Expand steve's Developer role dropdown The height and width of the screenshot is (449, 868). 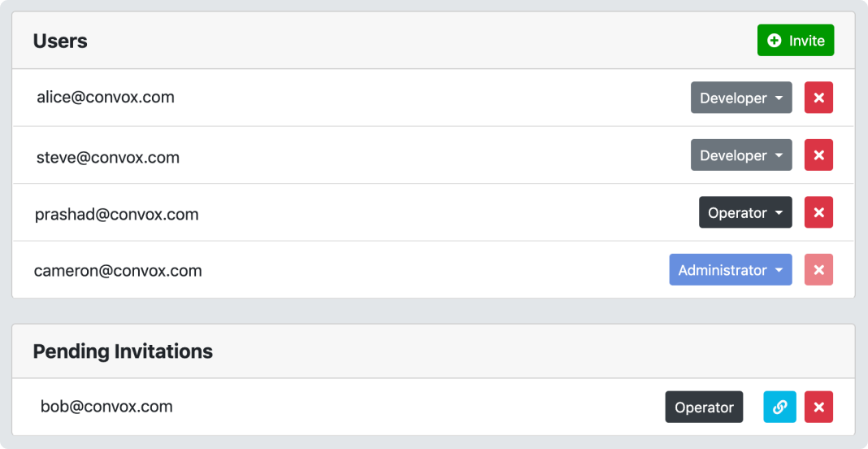click(741, 155)
